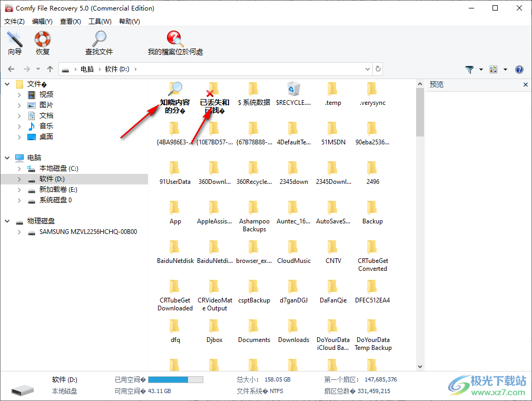Expand the 视频 tree node
The height and width of the screenshot is (401, 532).
(x=19, y=95)
